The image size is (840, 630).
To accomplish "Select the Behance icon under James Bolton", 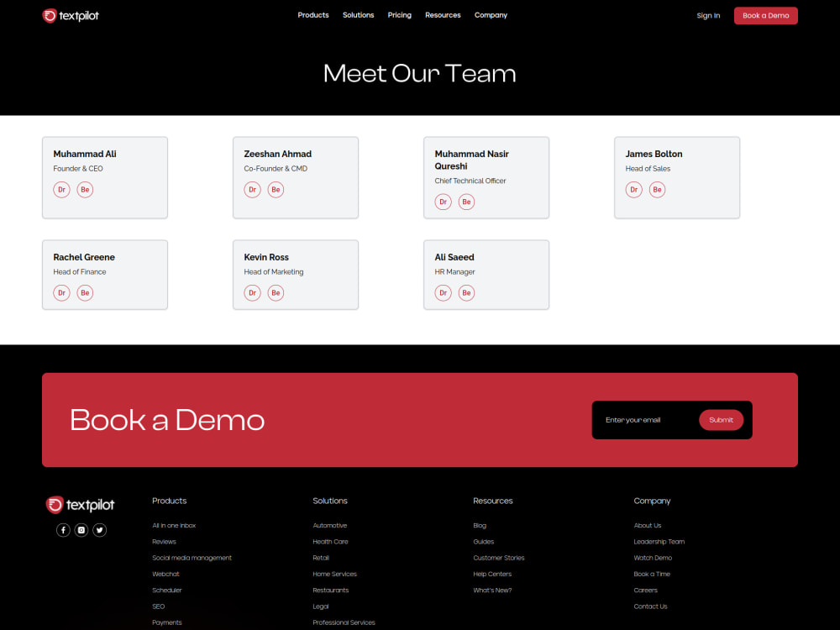I will coord(657,190).
